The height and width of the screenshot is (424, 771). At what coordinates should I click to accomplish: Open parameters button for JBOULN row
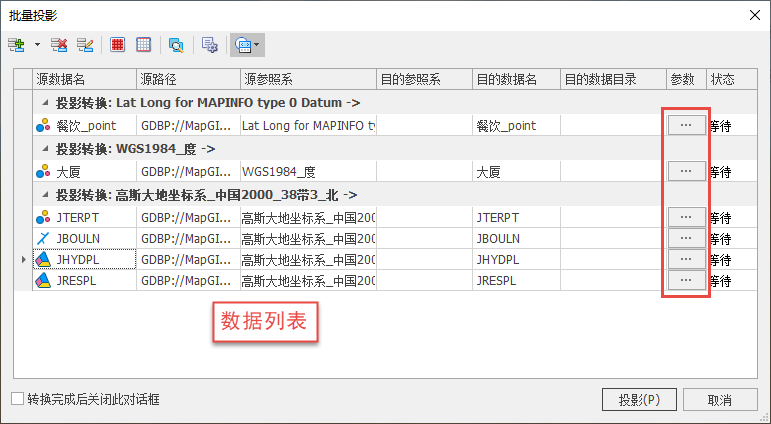pos(685,238)
